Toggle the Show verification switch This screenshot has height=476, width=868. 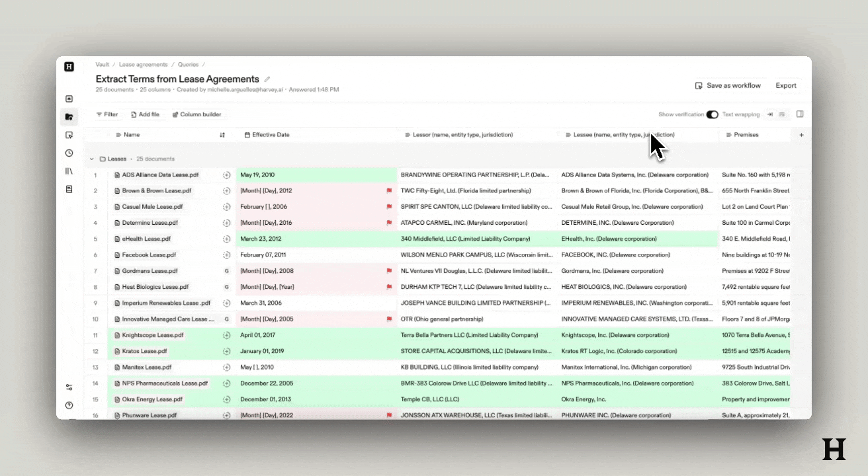click(712, 114)
